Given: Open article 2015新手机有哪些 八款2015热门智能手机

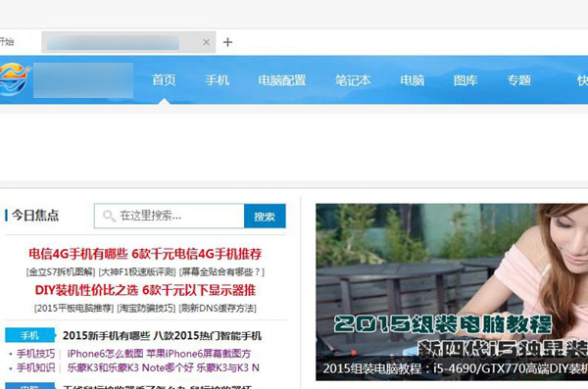Looking at the screenshot, I should [x=162, y=336].
